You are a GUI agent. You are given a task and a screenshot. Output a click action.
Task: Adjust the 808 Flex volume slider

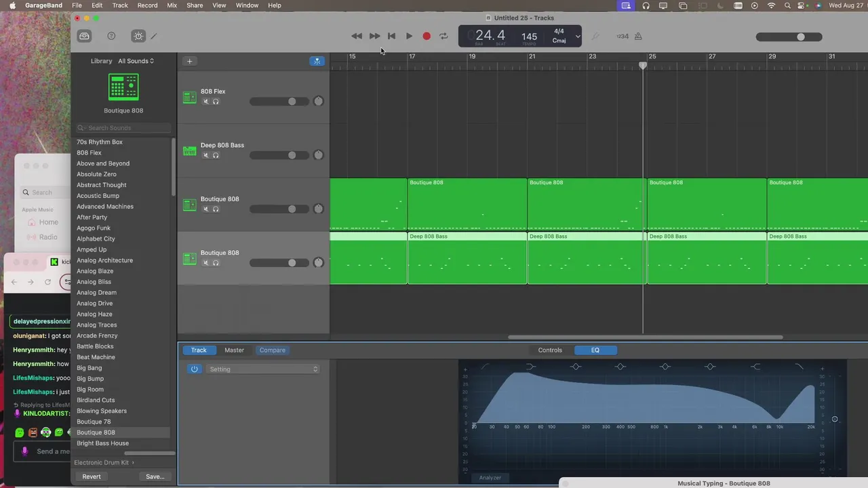279,101
